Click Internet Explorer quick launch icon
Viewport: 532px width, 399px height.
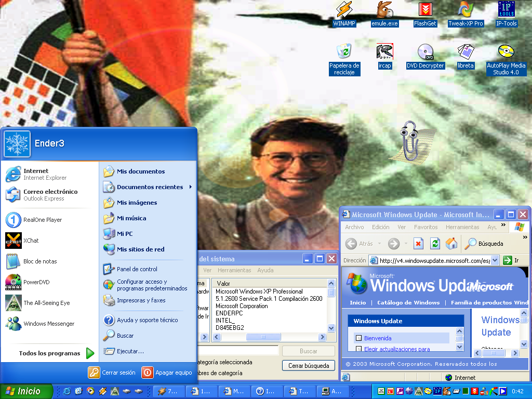click(67, 391)
